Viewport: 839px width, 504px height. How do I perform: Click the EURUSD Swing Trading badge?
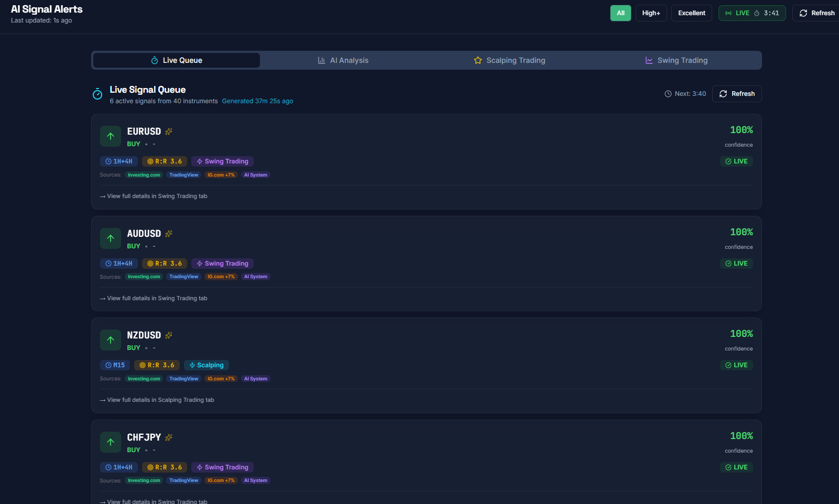tap(223, 161)
